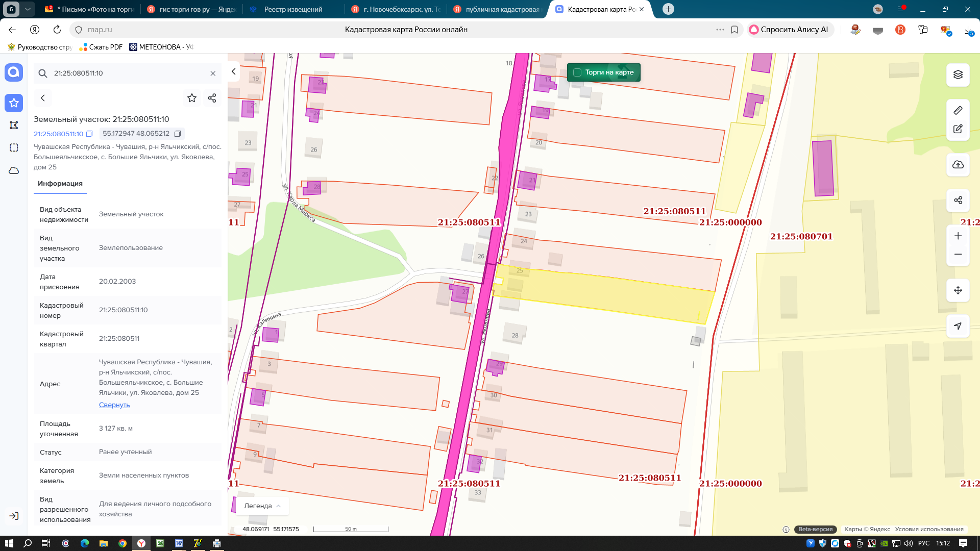
Task: Copy cadastral number 21:25:080511:10 icon
Action: coord(89,134)
